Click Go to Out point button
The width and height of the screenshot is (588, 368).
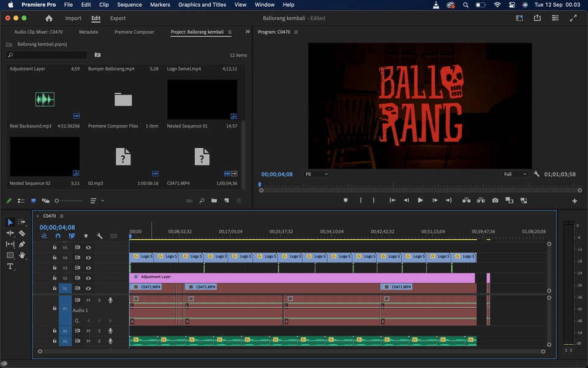449,201
